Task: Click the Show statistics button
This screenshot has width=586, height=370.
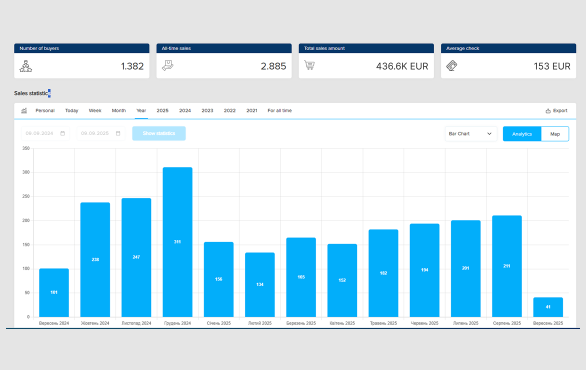Action: tap(159, 133)
